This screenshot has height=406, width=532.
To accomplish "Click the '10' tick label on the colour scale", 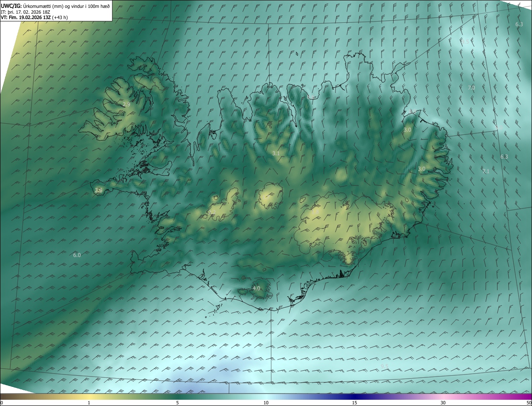I will coord(266,403).
